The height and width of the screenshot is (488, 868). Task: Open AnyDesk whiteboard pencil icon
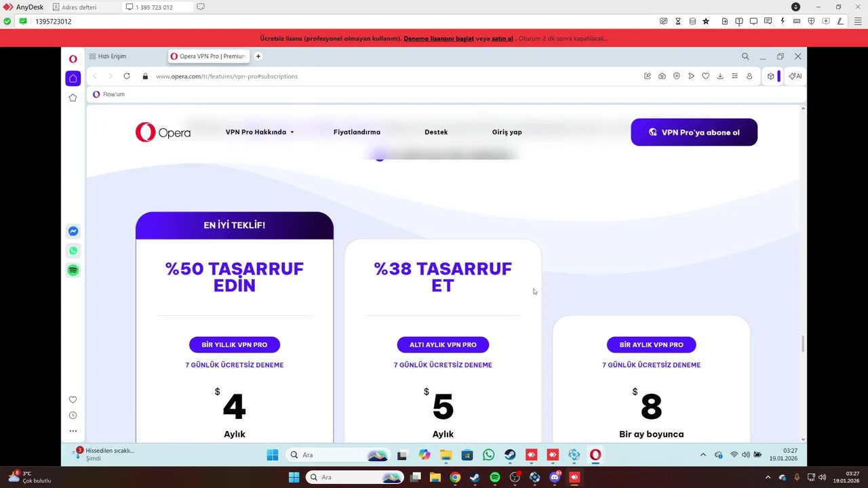[840, 21]
